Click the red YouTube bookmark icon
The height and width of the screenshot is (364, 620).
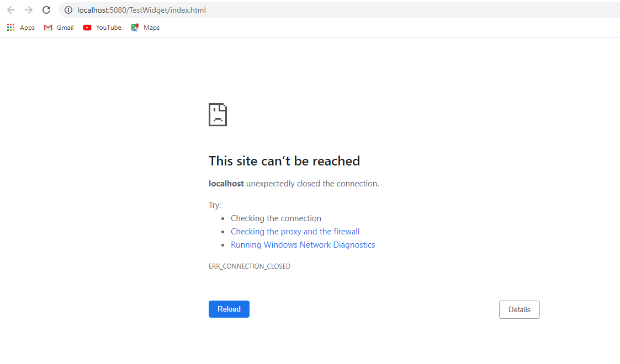point(87,27)
